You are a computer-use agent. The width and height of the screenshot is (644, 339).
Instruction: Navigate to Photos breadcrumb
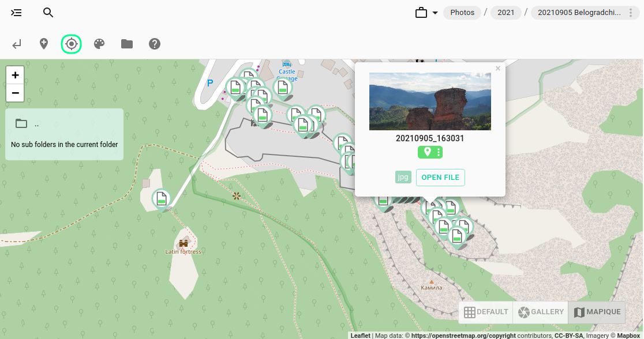click(x=462, y=13)
